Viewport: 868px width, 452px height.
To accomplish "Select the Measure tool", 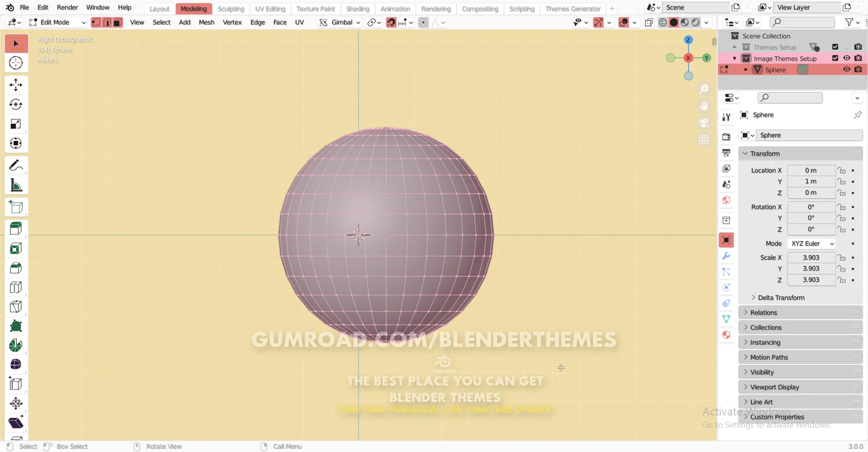I will point(16,185).
